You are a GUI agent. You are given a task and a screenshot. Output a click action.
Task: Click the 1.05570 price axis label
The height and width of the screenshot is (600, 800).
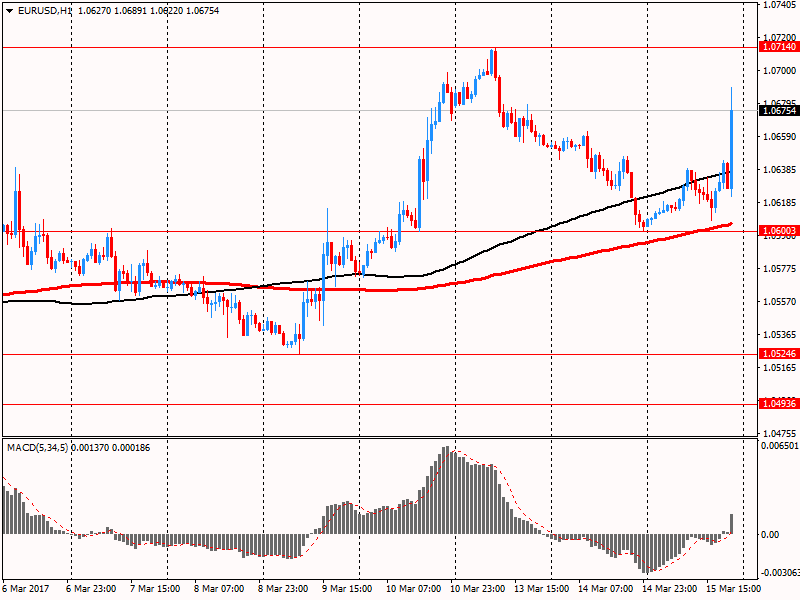pos(780,302)
